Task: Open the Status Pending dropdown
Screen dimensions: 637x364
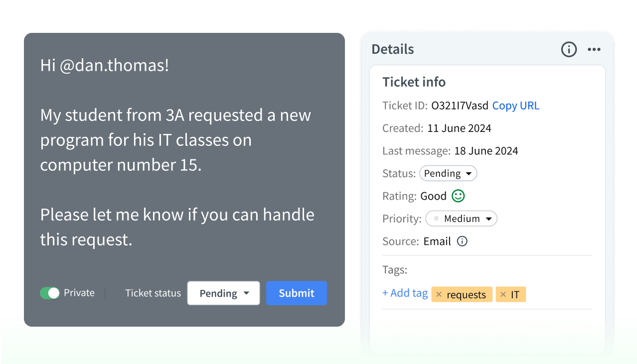Action: point(448,173)
